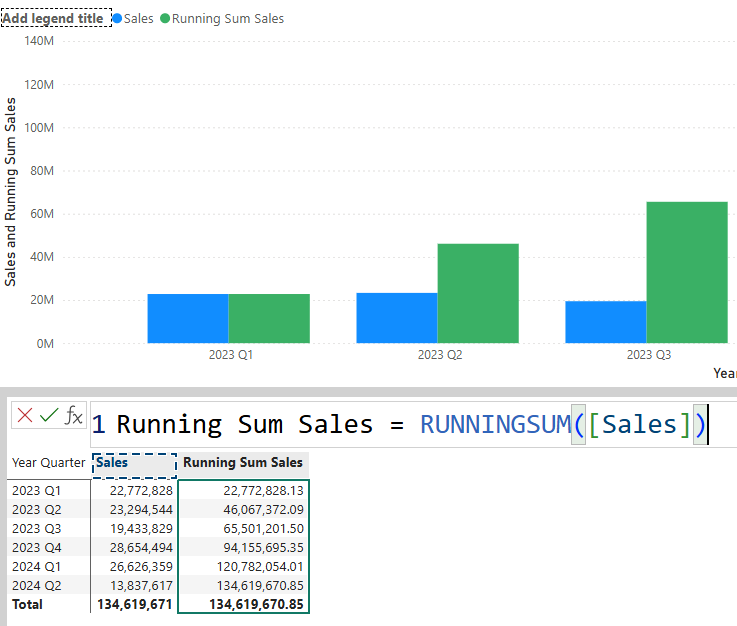Image resolution: width=737 pixels, height=626 pixels.
Task: Click the Sales value 13,837,617
Action: pos(141,586)
